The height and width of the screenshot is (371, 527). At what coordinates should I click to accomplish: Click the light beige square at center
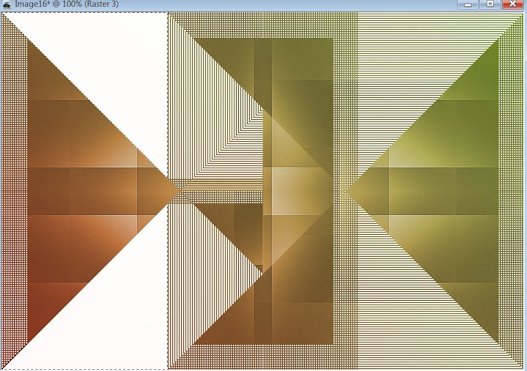click(x=296, y=191)
